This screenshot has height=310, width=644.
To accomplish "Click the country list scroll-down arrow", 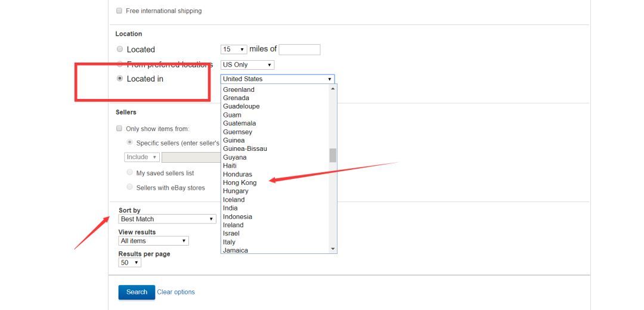I will [x=333, y=249].
